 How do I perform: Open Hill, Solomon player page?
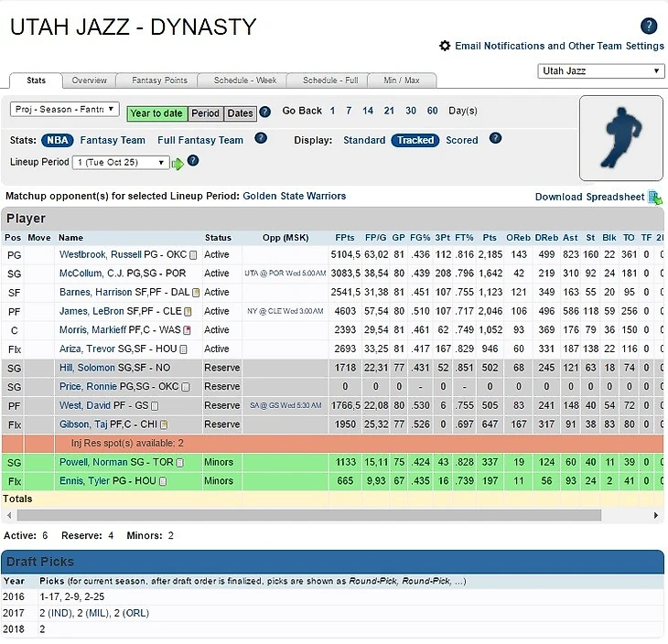tap(87, 368)
